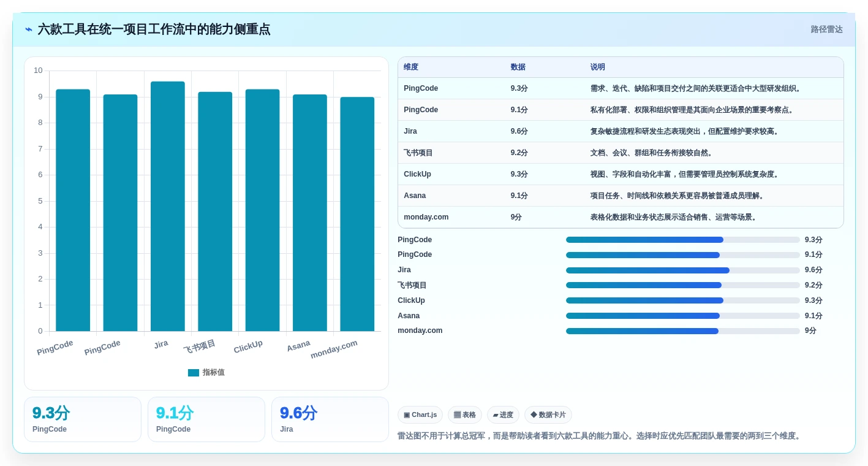
Task: Click 9分 value beside monday.com progress bar
Action: (x=810, y=331)
